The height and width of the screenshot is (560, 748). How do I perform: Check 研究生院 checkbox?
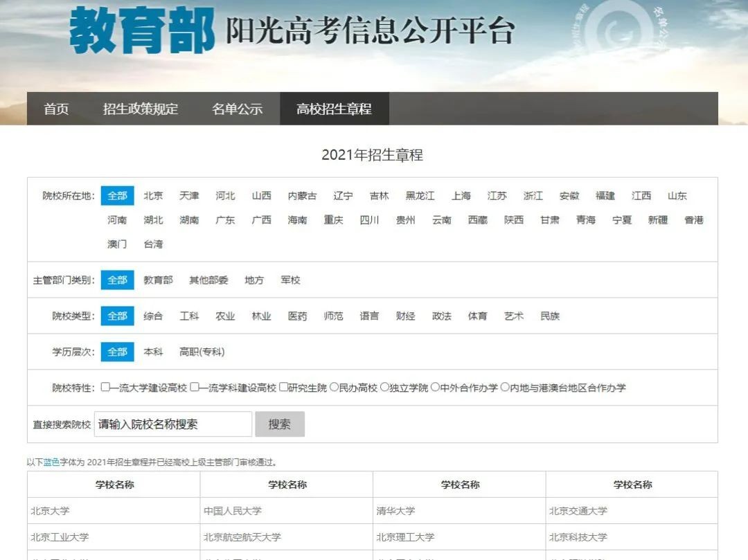(283, 387)
